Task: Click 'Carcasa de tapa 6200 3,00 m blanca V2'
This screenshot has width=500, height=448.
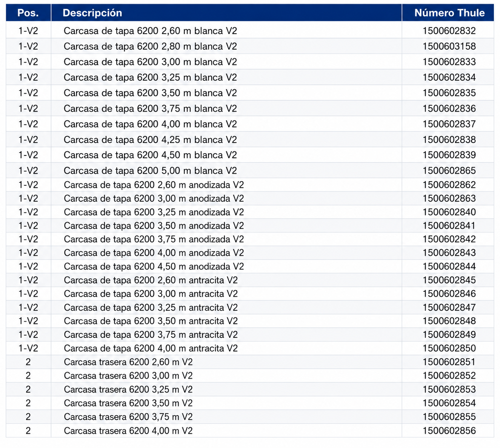Action: [x=150, y=62]
